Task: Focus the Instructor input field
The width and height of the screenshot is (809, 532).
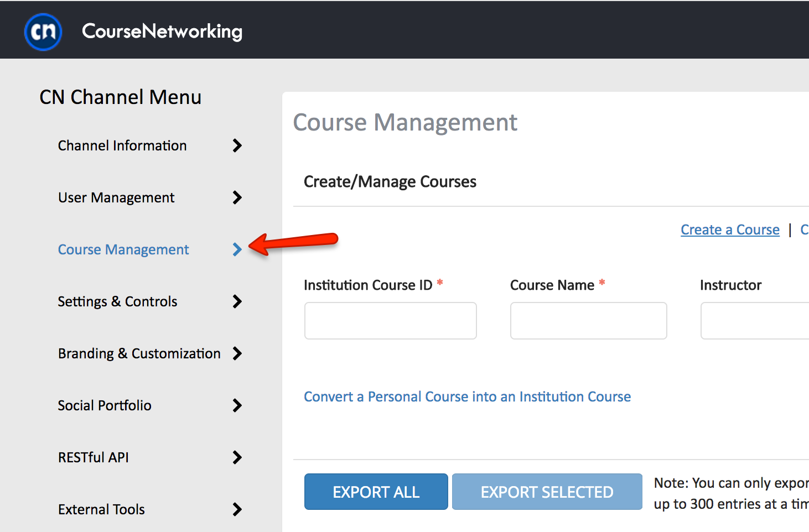Action: (755, 321)
